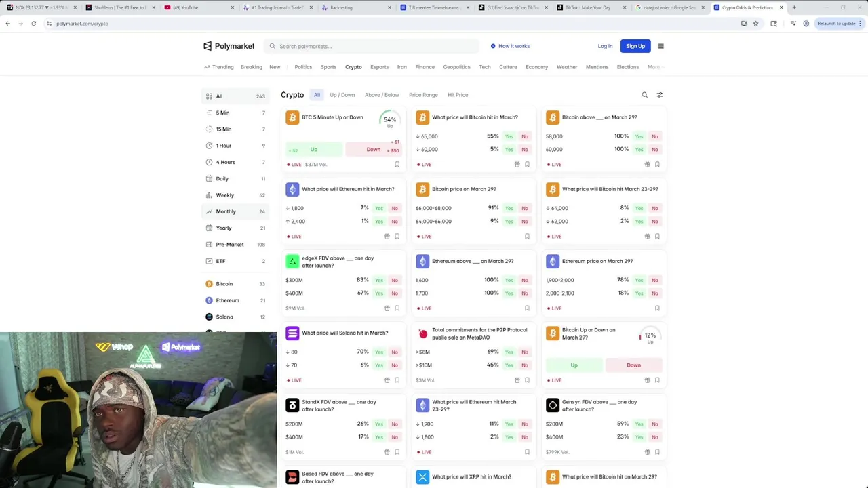
Task: Switch to the Up / Down filter tab
Action: pos(342,95)
